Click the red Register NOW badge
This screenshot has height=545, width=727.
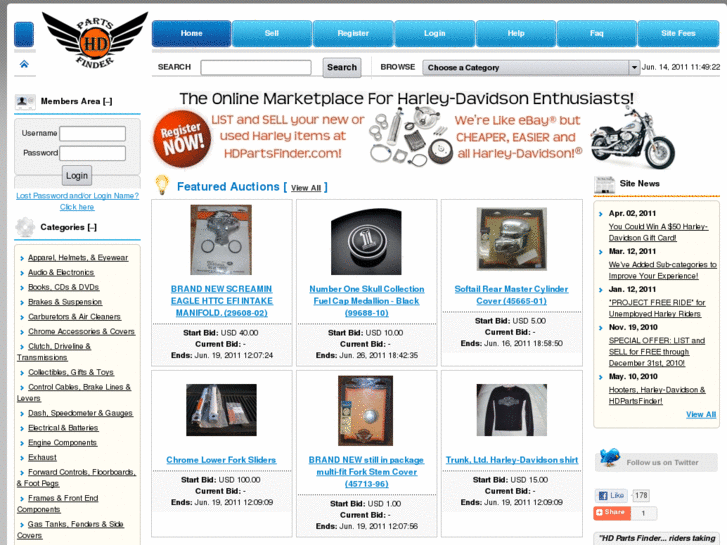tap(182, 139)
